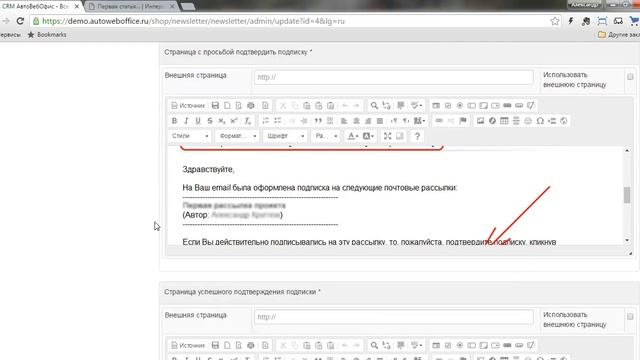The height and width of the screenshot is (360, 640).
Task: Reload the page
Action: tap(20, 21)
